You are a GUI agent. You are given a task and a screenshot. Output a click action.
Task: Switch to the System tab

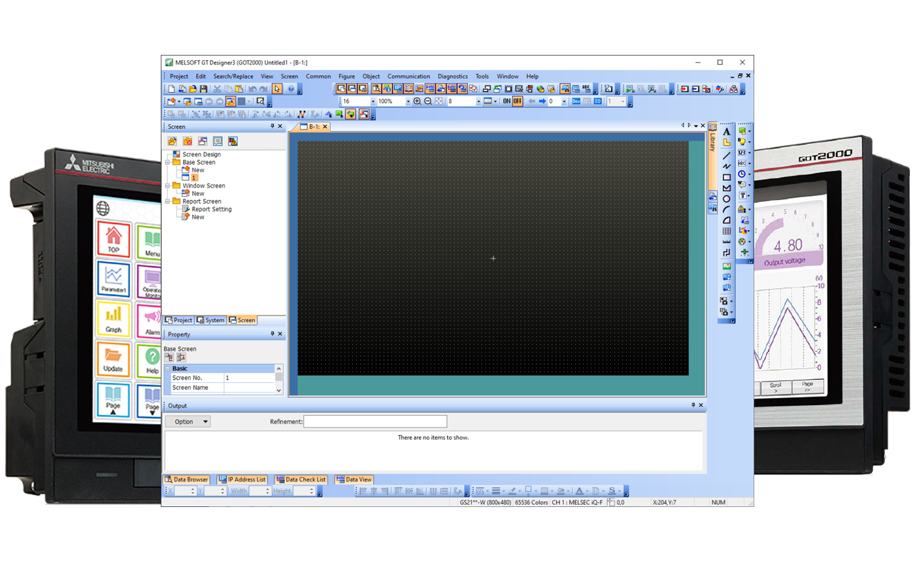[x=210, y=320]
